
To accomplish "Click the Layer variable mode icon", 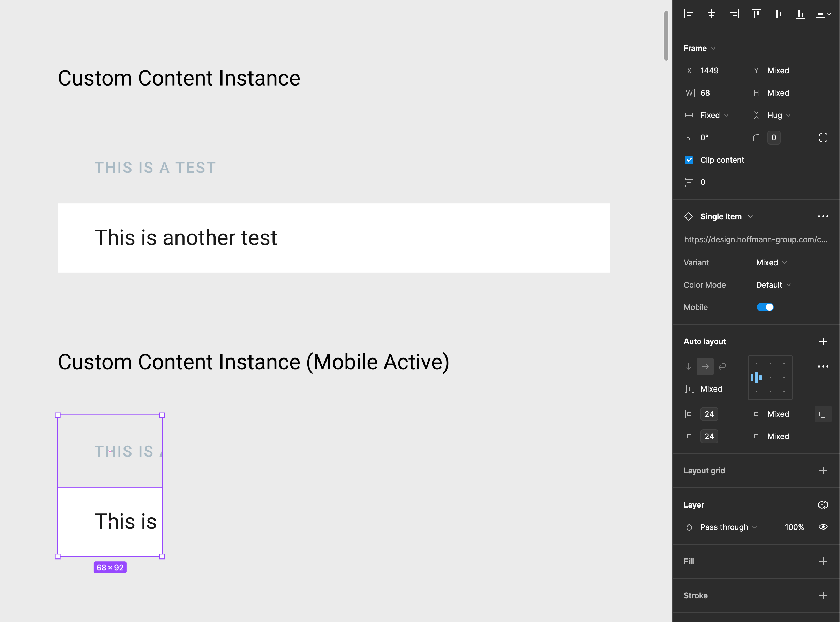I will [x=823, y=505].
